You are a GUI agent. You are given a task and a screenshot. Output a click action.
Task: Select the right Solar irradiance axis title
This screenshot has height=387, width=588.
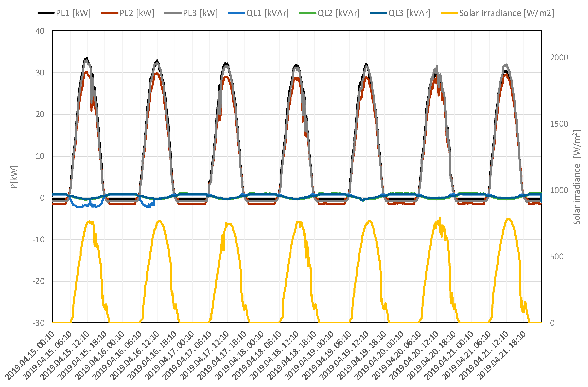[577, 177]
